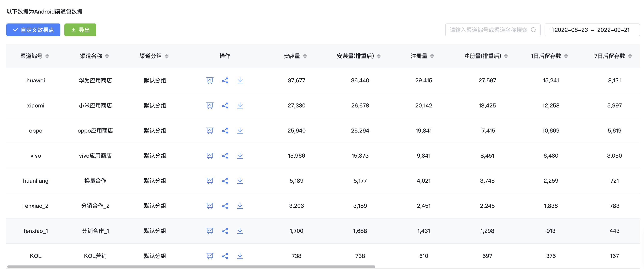Click the xiaomi channel code cell
The height and width of the screenshot is (277, 644).
point(36,105)
